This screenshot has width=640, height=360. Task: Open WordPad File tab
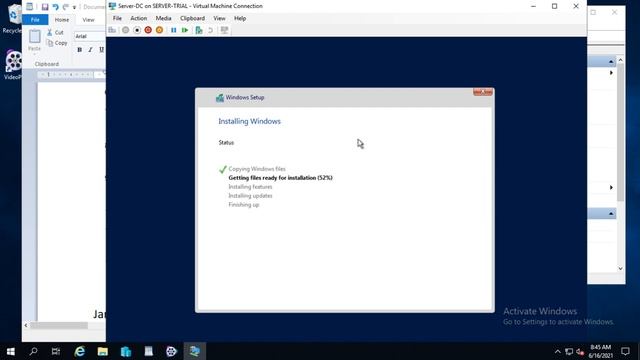pos(35,20)
